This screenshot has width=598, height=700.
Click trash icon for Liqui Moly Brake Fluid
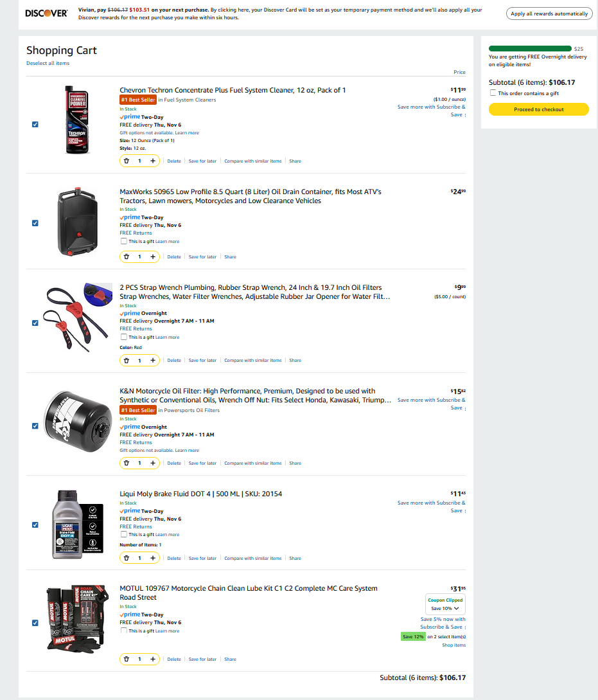[x=127, y=558]
